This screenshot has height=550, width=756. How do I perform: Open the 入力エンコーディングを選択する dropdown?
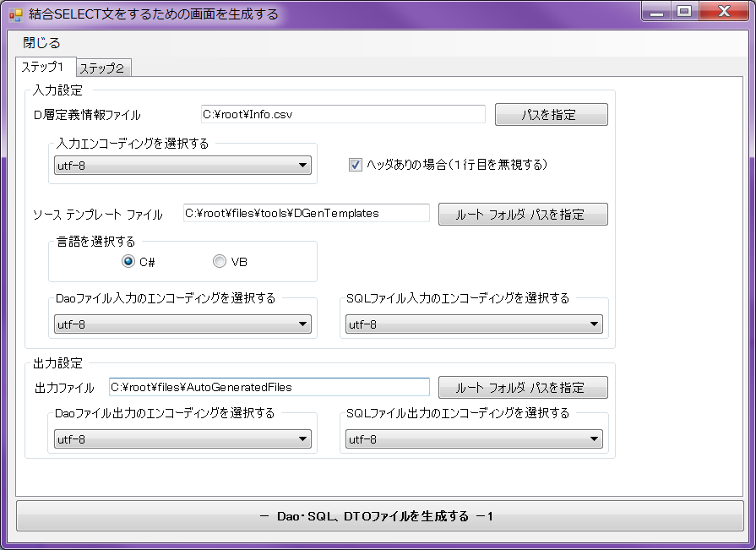182,166
